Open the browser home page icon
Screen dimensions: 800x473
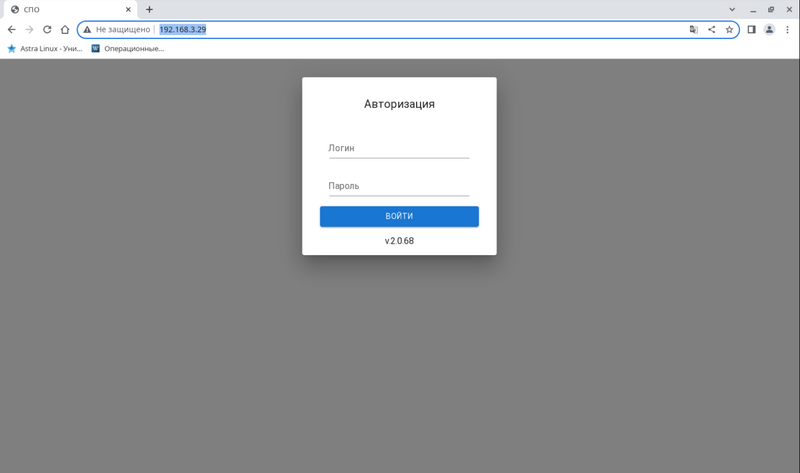(x=65, y=30)
